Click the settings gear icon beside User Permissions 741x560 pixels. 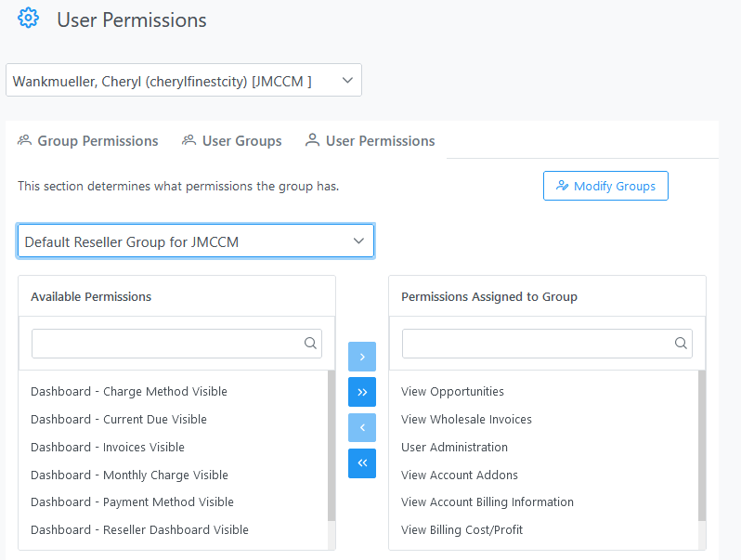pos(28,19)
